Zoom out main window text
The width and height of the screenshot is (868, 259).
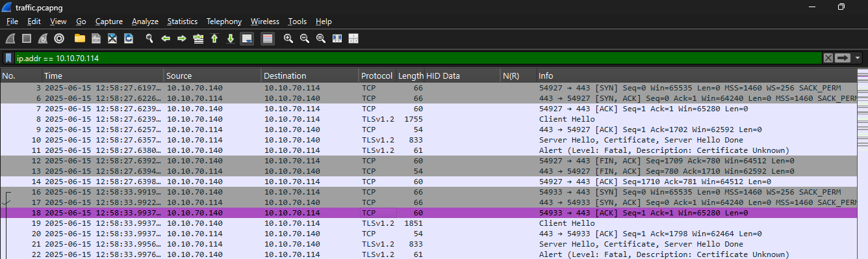click(x=305, y=39)
